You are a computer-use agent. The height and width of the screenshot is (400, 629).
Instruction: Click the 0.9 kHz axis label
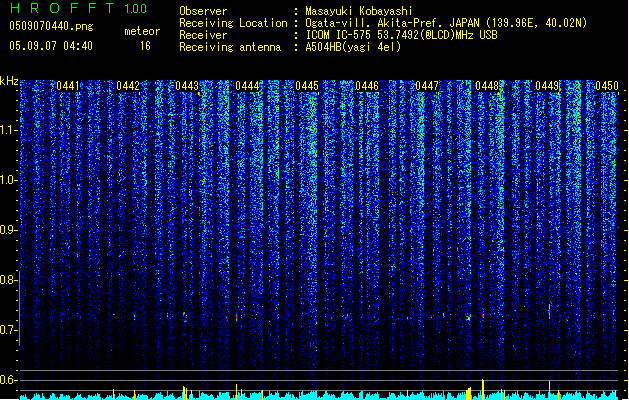tap(8, 230)
